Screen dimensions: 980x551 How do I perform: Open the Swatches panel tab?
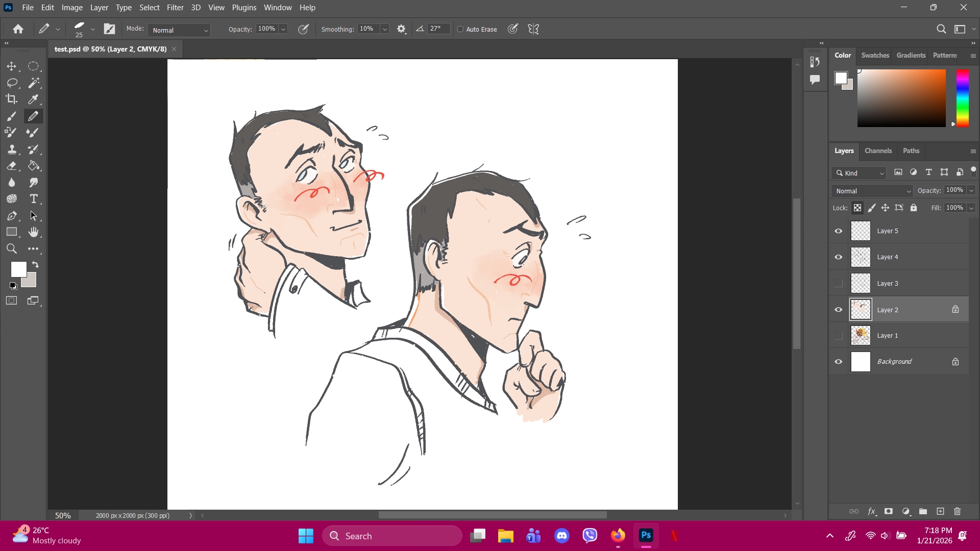coord(875,55)
